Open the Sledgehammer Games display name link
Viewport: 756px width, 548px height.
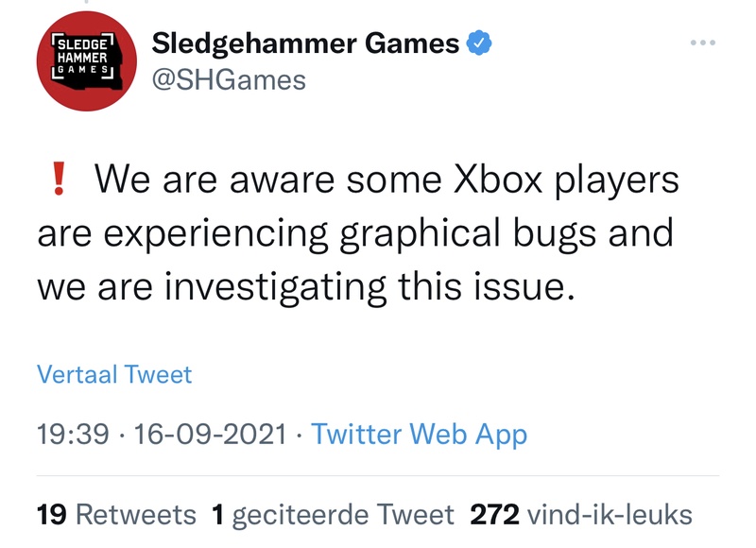click(306, 43)
